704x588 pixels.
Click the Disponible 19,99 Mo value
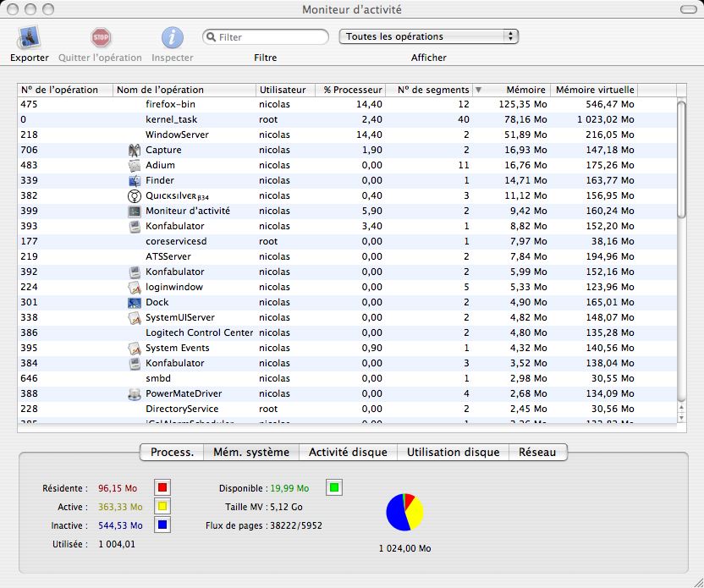tap(289, 488)
